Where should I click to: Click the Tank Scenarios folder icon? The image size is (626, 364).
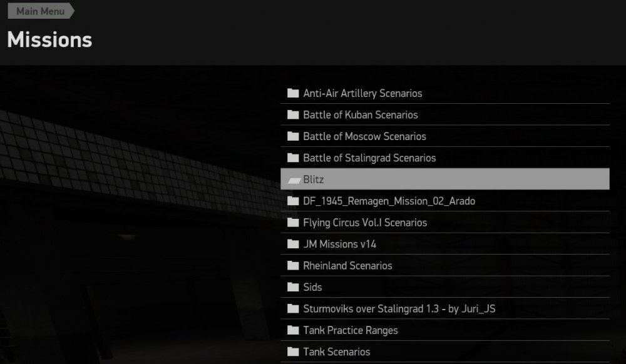click(293, 351)
